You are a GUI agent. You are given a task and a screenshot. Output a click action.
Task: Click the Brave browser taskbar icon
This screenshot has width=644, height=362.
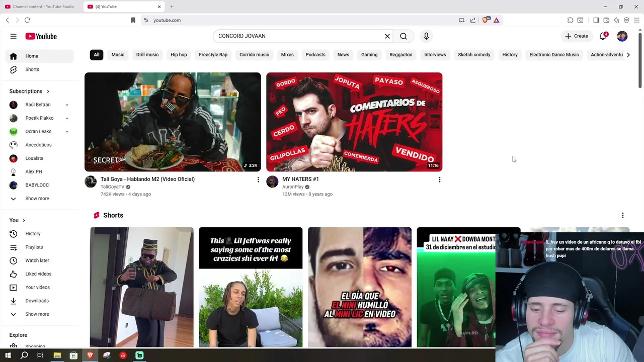point(90,355)
